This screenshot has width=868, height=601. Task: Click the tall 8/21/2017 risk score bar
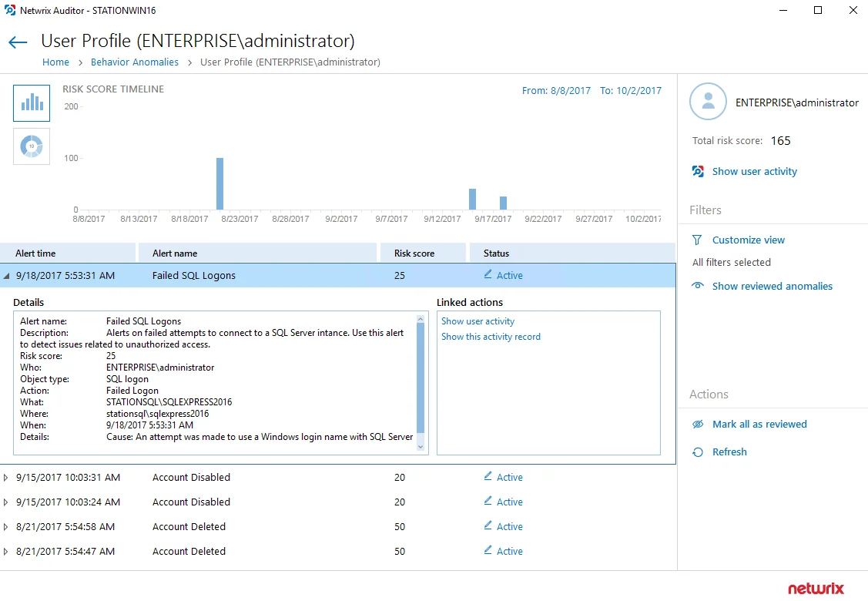[220, 184]
